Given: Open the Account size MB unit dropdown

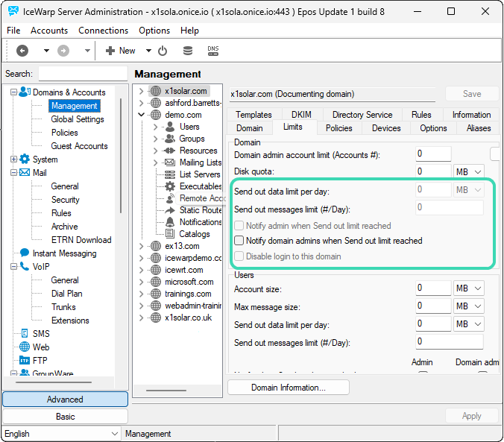Looking at the screenshot, I should point(469,288).
